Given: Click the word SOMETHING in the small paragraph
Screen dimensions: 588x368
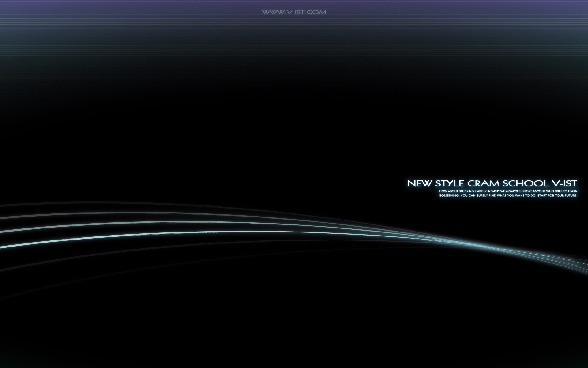Looking at the screenshot, I should point(449,195).
